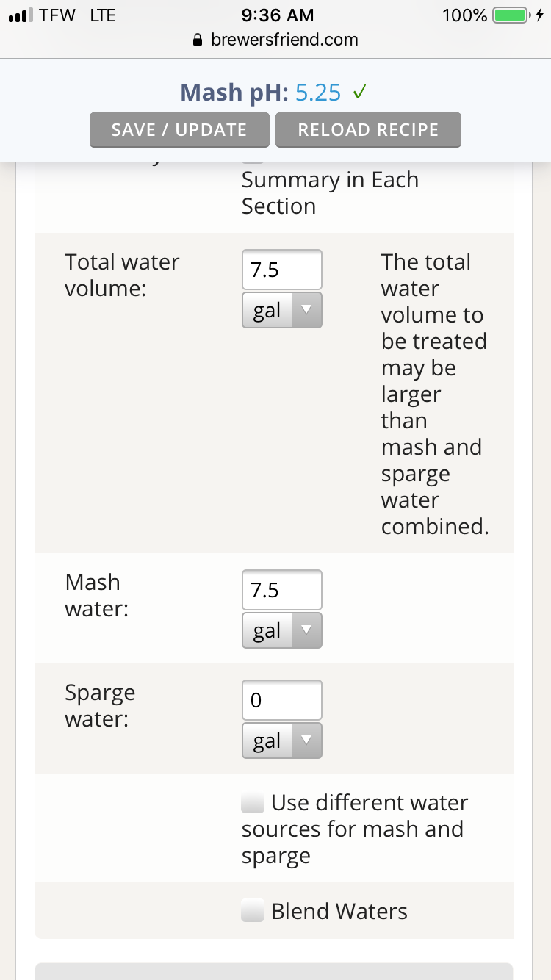
Task: Tap the 9:36 AM status bar clock
Action: point(277,15)
